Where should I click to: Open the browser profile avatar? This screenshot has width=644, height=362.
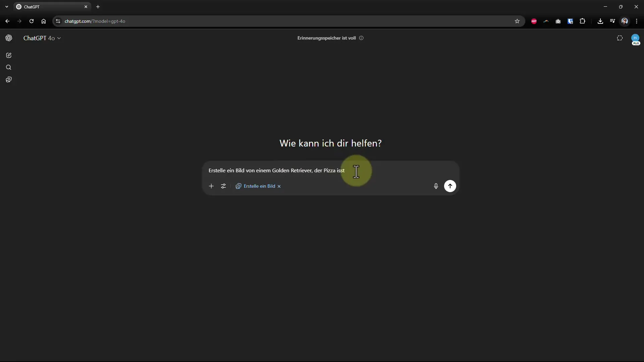(x=625, y=21)
